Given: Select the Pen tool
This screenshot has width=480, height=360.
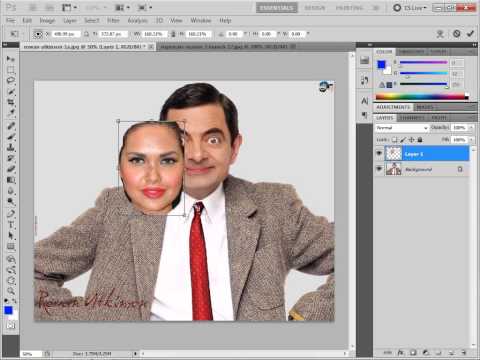Looking at the screenshot, I should [x=11, y=214].
